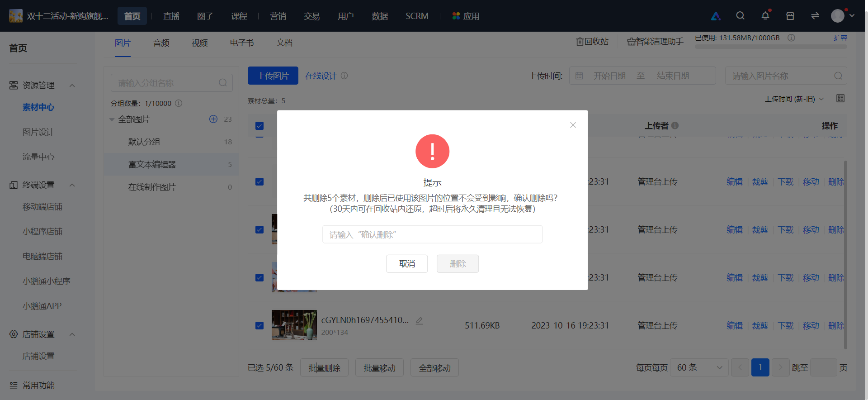Toggle the select-all checkbox in table header
868x400 pixels.
click(259, 126)
